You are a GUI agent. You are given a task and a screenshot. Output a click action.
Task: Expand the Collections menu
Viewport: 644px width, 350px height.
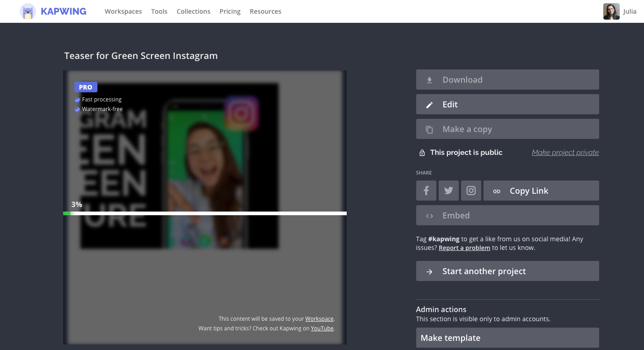pos(193,11)
